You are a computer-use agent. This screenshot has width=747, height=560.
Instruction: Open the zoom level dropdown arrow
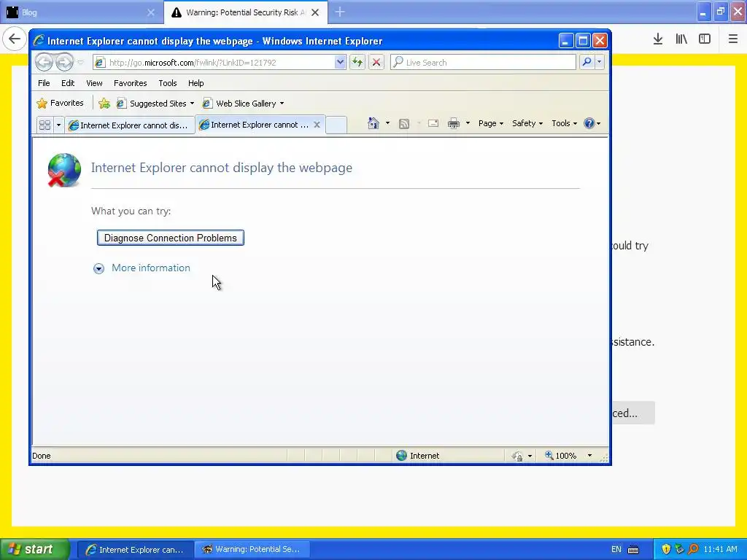[x=589, y=456]
